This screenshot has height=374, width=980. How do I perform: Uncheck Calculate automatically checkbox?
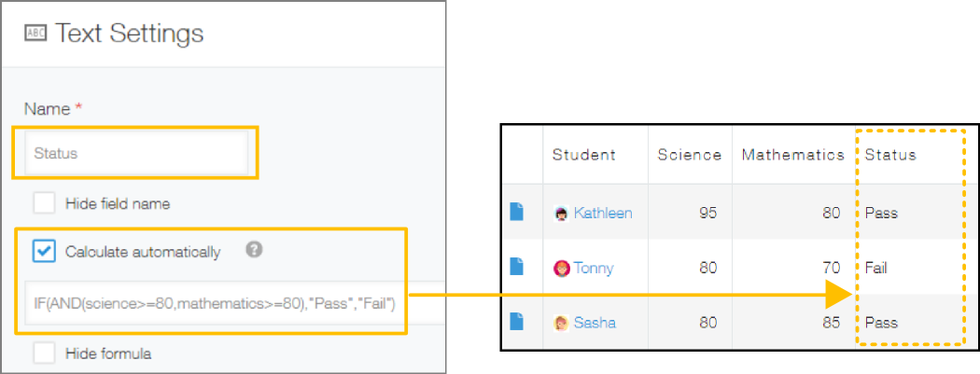coord(43,251)
